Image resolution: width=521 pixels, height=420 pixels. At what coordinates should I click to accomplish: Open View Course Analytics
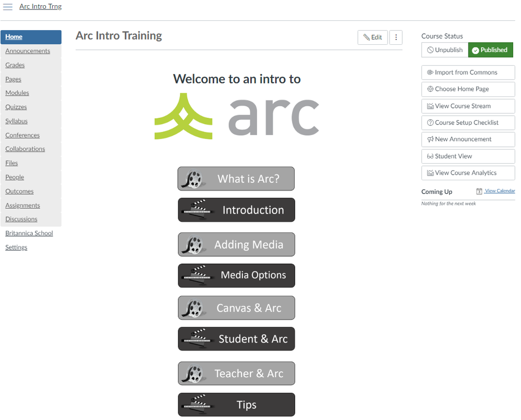468,172
